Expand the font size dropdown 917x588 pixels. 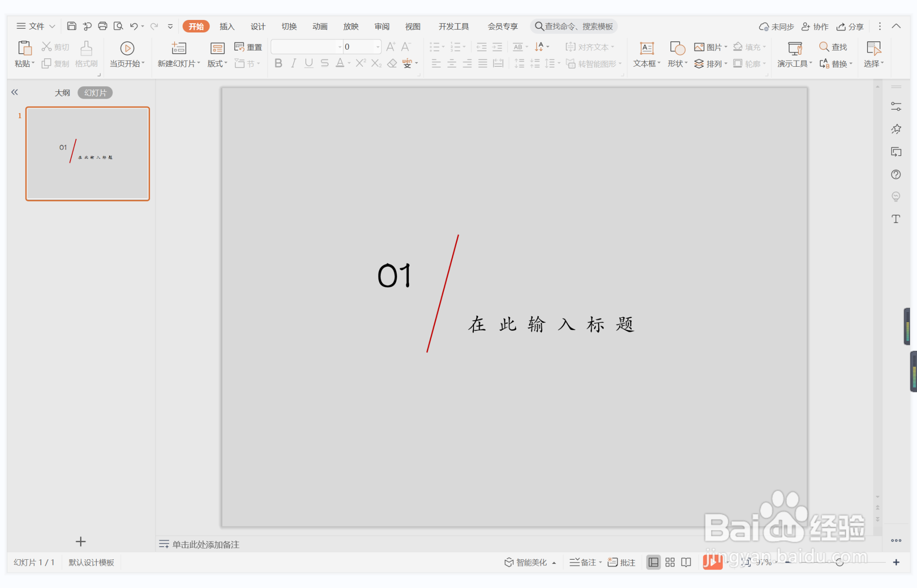pos(378,47)
